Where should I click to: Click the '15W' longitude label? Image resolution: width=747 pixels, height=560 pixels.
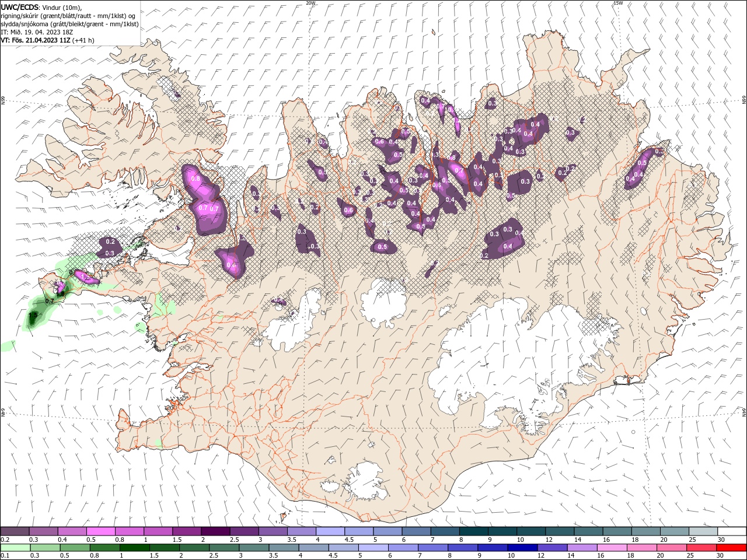coord(618,3)
